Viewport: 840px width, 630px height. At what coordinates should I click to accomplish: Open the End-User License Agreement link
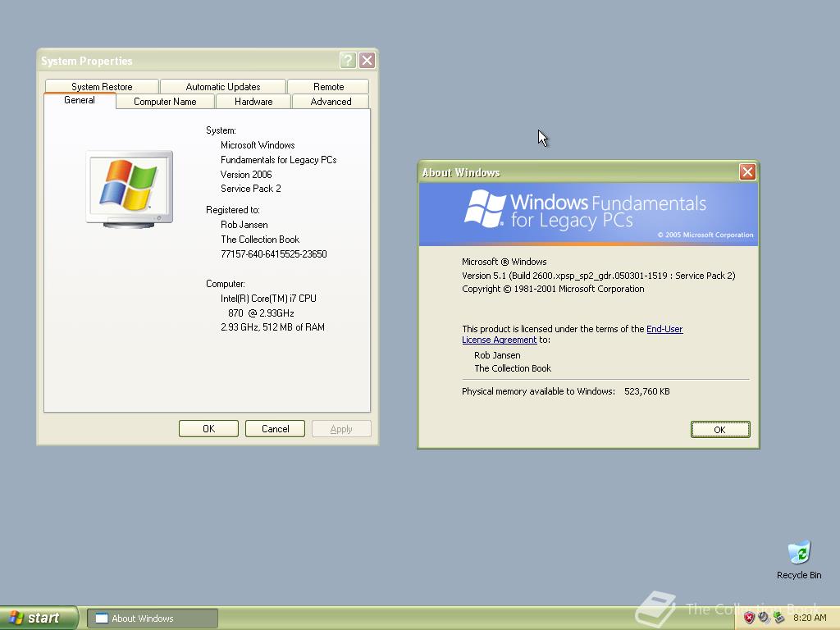(x=572, y=335)
